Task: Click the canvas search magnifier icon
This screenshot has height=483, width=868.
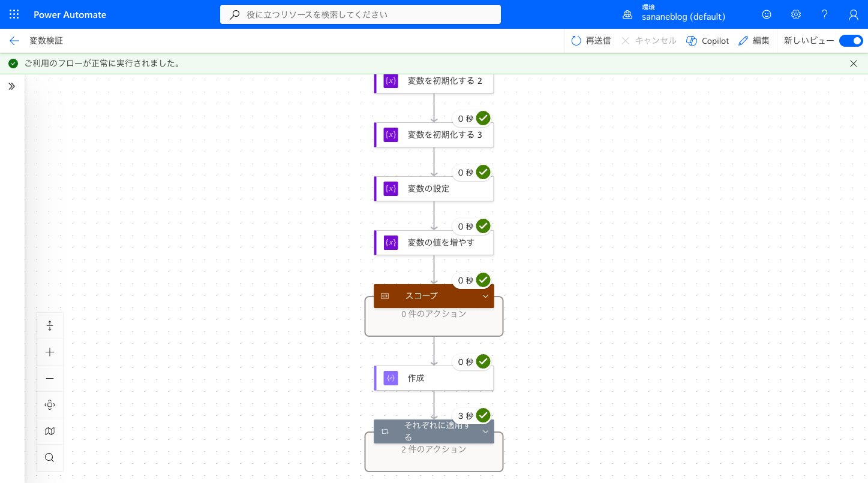Action: 50,458
